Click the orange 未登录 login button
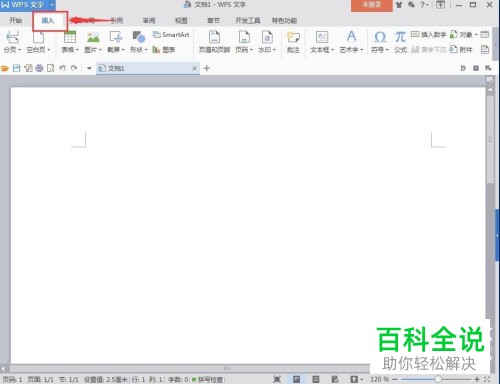 click(371, 5)
